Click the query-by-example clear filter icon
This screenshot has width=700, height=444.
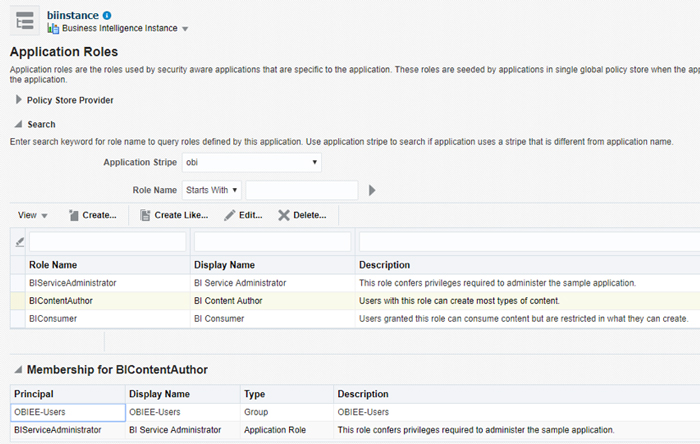coord(19,242)
